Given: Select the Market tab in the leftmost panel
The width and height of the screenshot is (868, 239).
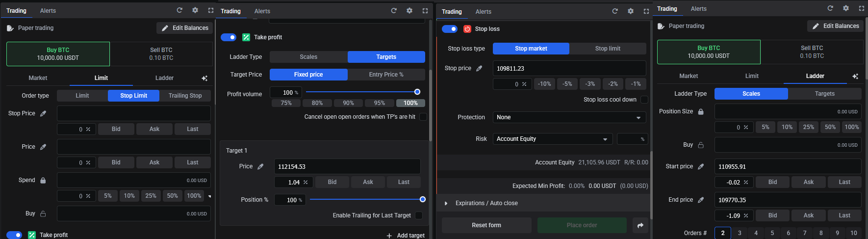Looking at the screenshot, I should (38, 78).
